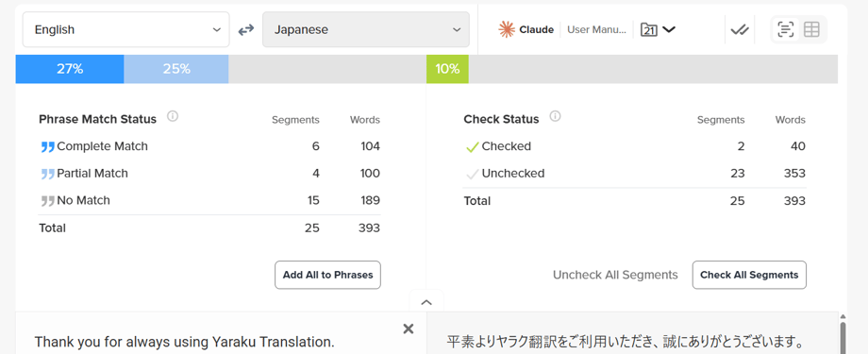Open the English source language dropdown
Screen dimensions: 868x354
125,29
